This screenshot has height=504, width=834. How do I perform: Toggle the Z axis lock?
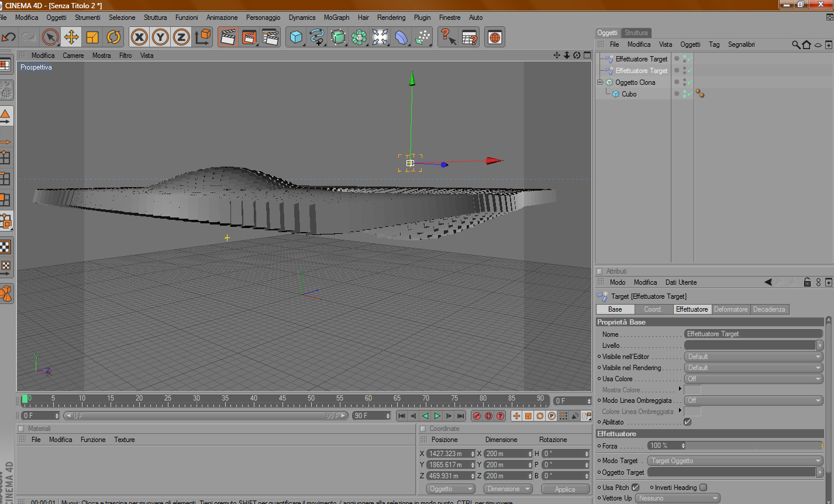[181, 37]
